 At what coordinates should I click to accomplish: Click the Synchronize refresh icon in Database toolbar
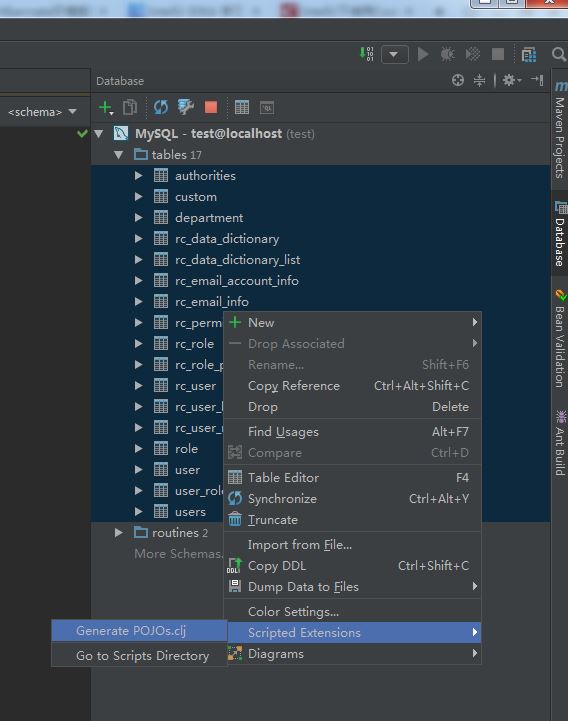point(161,108)
